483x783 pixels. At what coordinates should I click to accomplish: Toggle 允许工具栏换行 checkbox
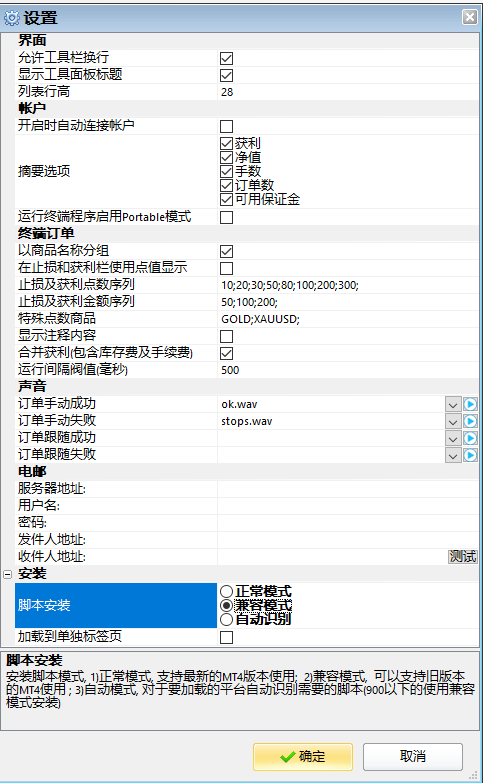[x=226, y=58]
